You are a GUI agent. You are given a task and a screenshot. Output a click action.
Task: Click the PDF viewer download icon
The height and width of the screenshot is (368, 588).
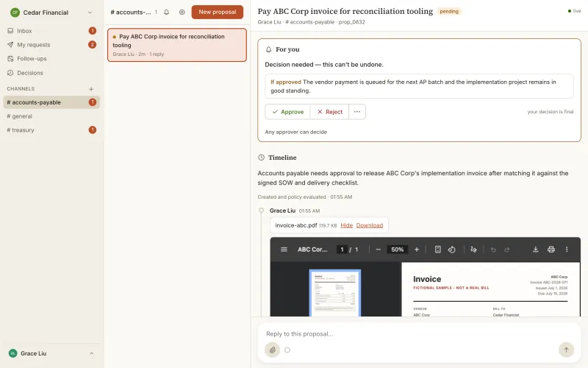point(536,250)
